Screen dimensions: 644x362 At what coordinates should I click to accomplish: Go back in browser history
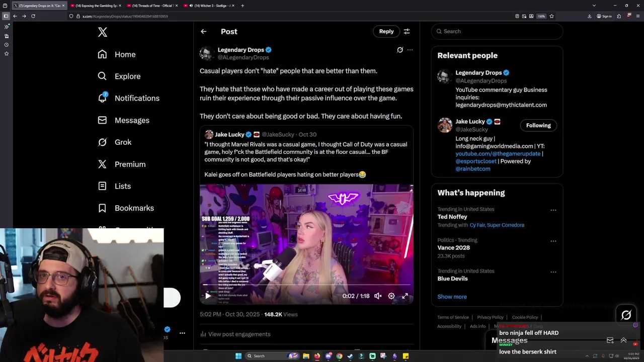[15, 16]
